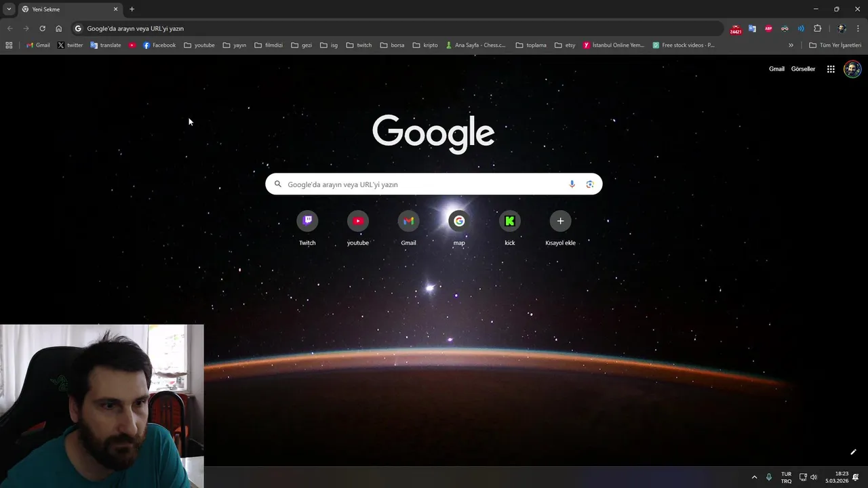
Task: Open the Tüm Yer İşaretleri folder
Action: pos(835,45)
